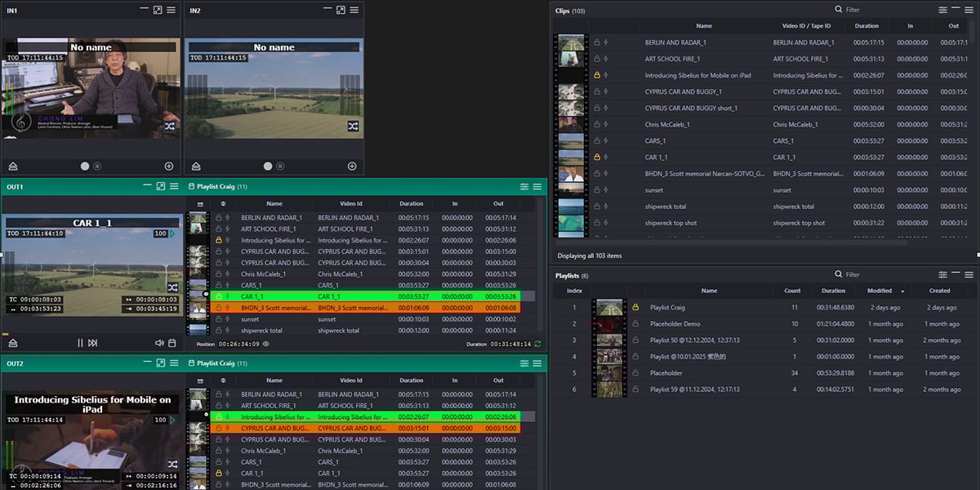Click the search icon in the Clips panel
The width and height of the screenshot is (980, 490).
point(838,10)
